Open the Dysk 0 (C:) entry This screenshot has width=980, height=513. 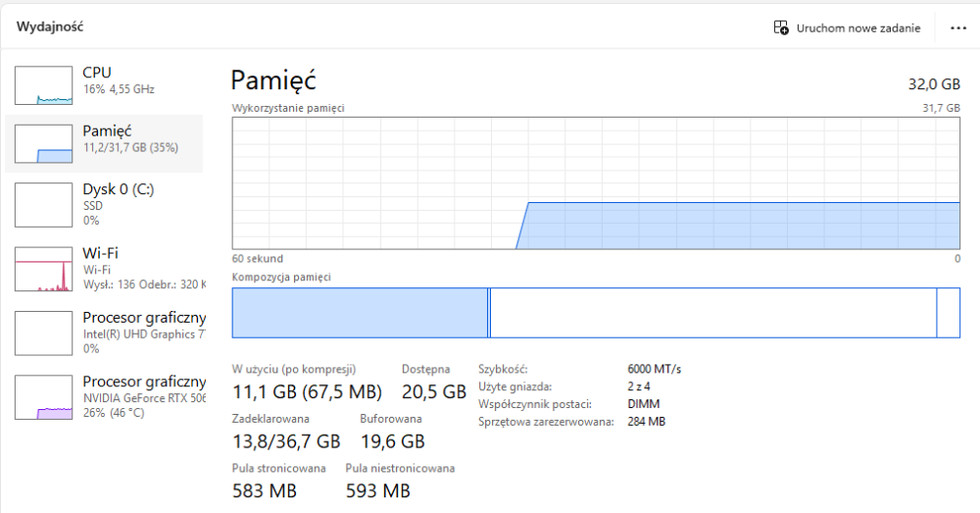tap(118, 189)
